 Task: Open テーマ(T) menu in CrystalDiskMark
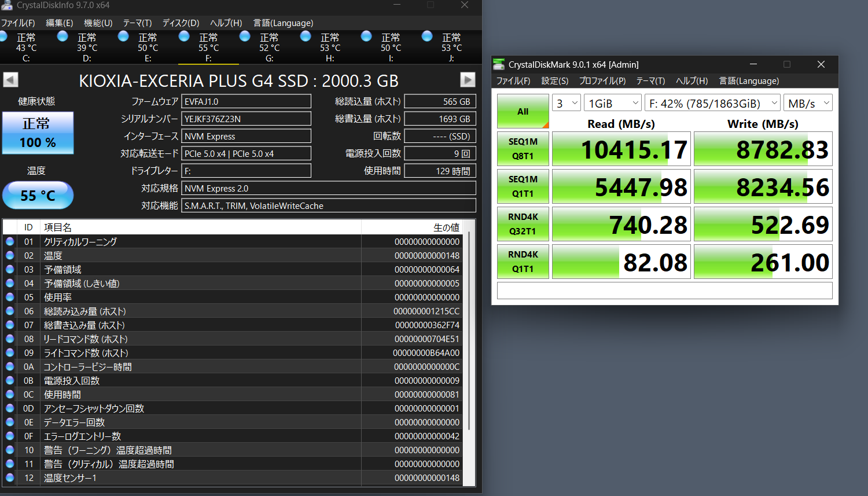click(x=650, y=81)
